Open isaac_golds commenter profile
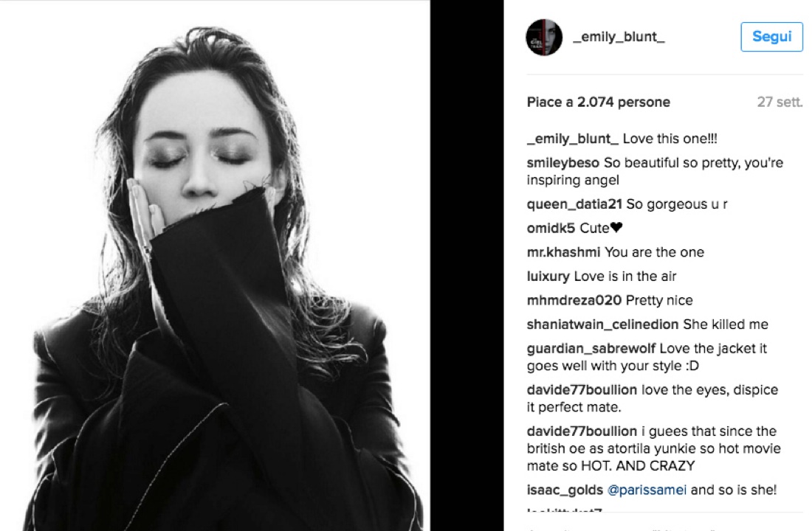This screenshot has width=812, height=531. coord(565,490)
